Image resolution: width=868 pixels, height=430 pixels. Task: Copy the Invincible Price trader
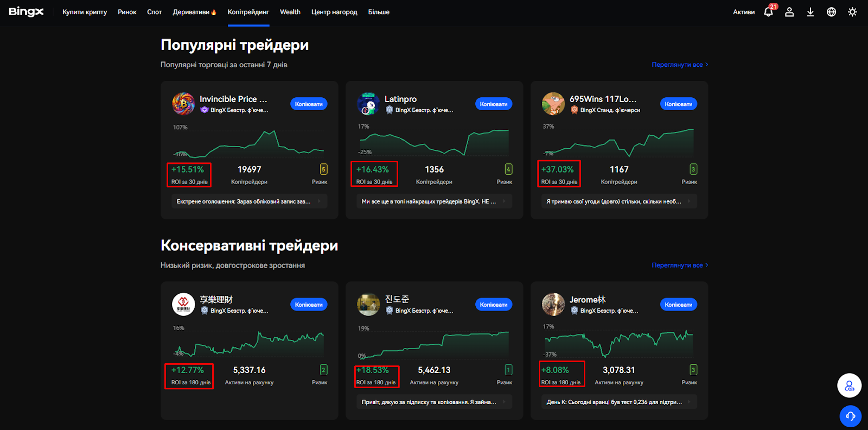click(309, 104)
